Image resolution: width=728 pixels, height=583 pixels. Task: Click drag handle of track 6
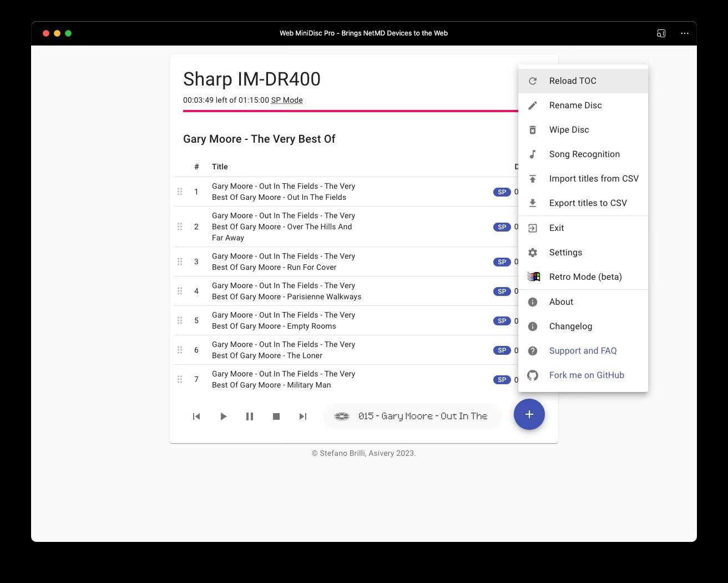click(180, 350)
